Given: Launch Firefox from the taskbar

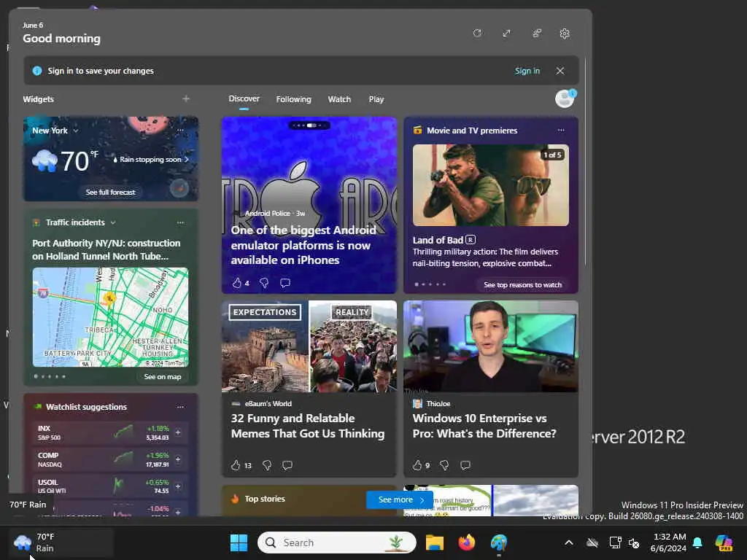Looking at the screenshot, I should pyautogui.click(x=467, y=542).
